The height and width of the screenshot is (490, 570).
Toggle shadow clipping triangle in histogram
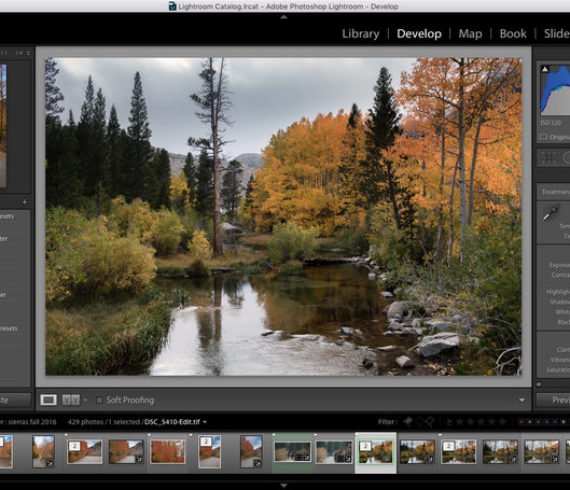coord(545,69)
